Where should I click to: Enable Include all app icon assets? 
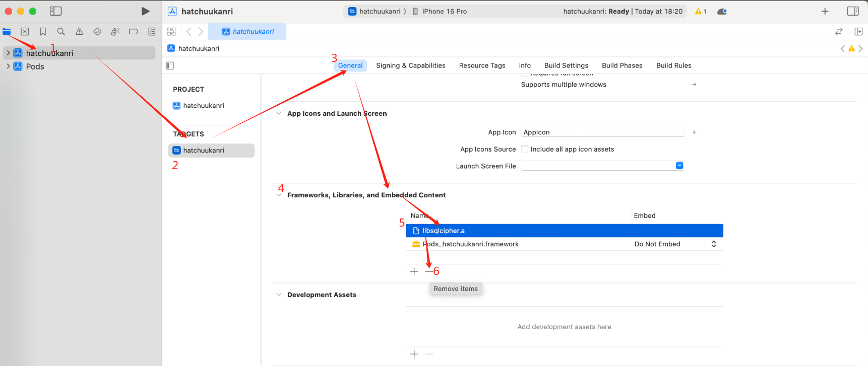[525, 149]
